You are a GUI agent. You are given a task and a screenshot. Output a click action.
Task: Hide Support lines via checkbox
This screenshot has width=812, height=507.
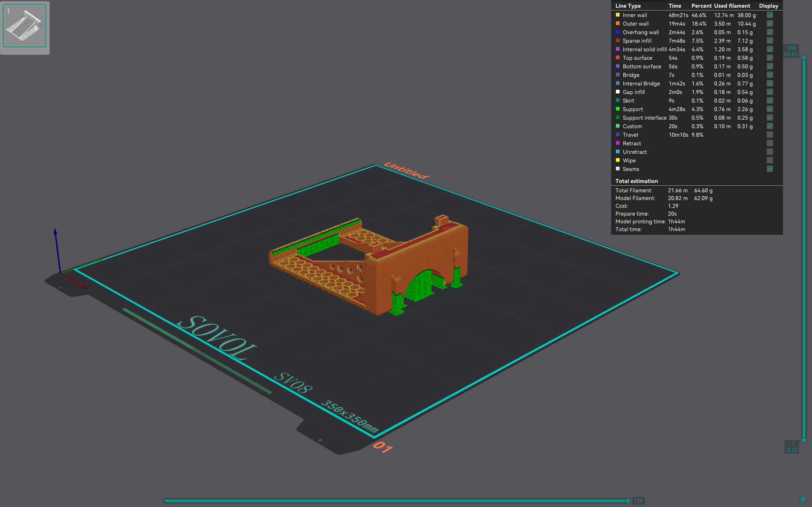770,109
